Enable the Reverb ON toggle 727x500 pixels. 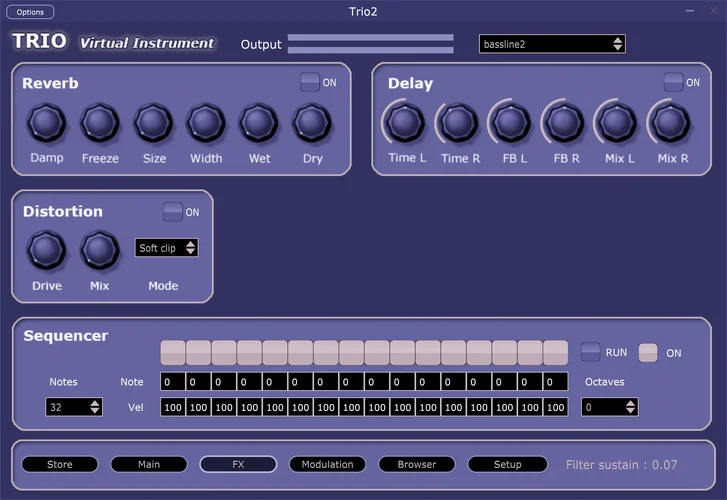click(310, 83)
